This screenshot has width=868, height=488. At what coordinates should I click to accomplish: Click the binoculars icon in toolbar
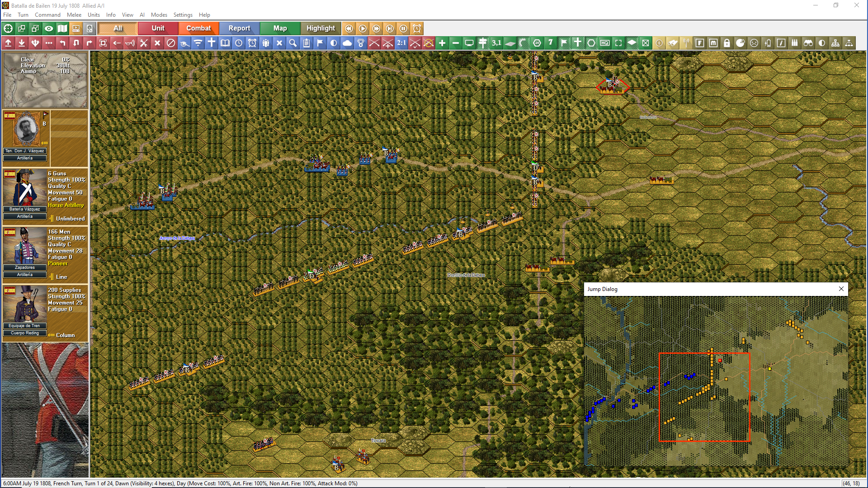click(808, 43)
